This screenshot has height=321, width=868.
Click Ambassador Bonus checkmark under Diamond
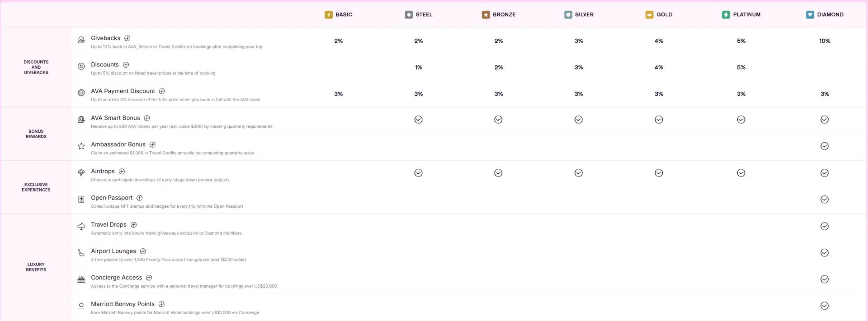tap(825, 146)
